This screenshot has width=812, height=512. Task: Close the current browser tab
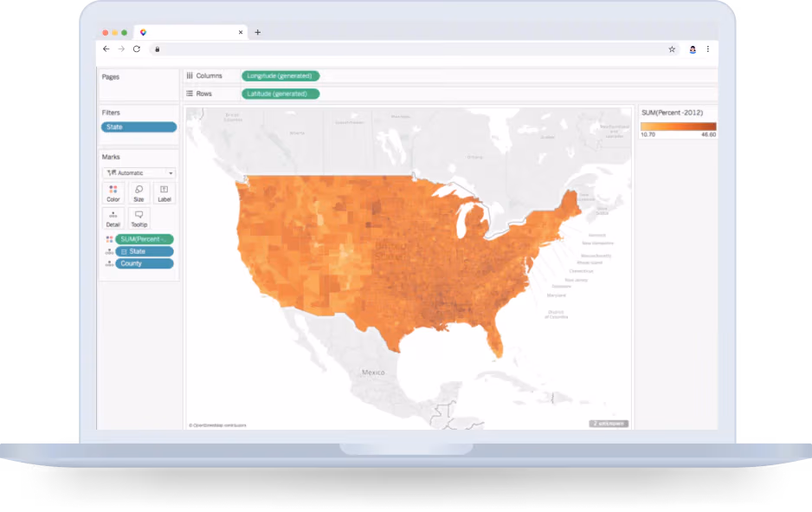(x=241, y=32)
